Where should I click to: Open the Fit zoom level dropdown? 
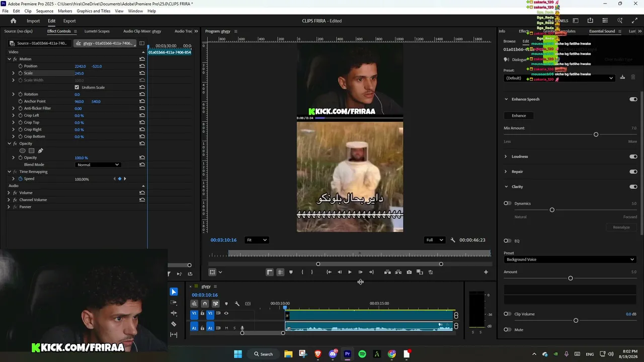point(257,240)
